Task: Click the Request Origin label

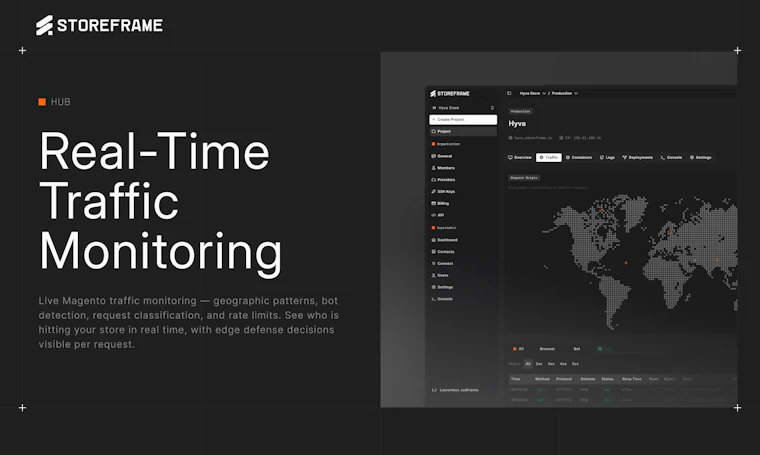Action: (524, 178)
